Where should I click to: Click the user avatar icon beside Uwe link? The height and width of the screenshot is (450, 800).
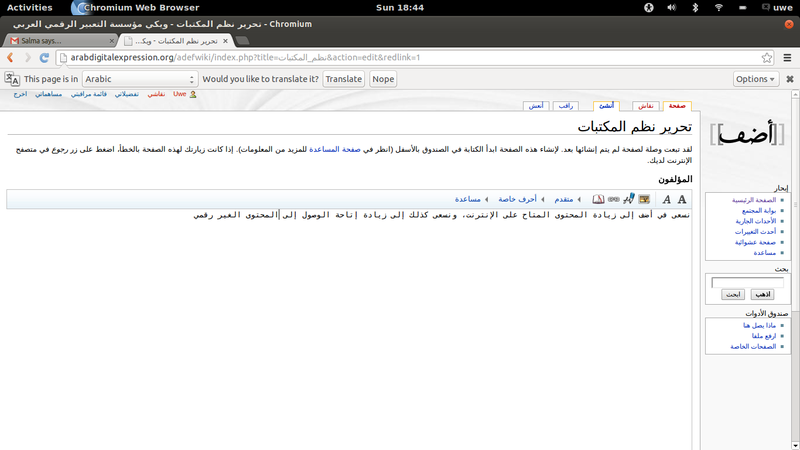pos(193,94)
